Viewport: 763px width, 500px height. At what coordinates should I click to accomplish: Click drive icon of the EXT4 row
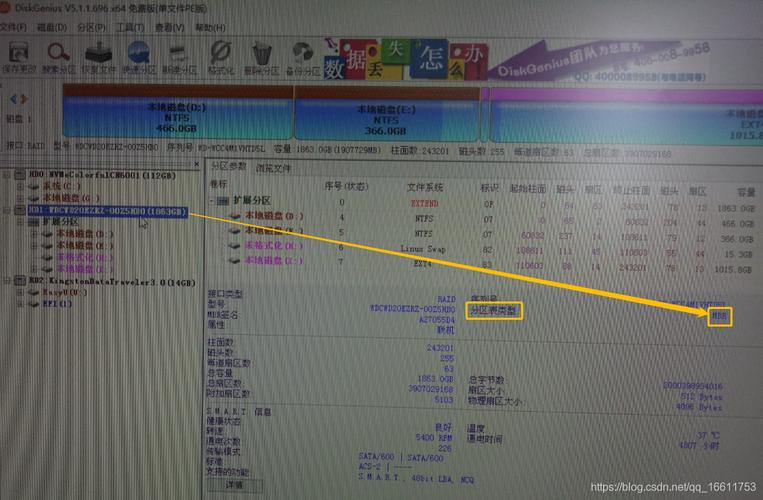coord(235,261)
